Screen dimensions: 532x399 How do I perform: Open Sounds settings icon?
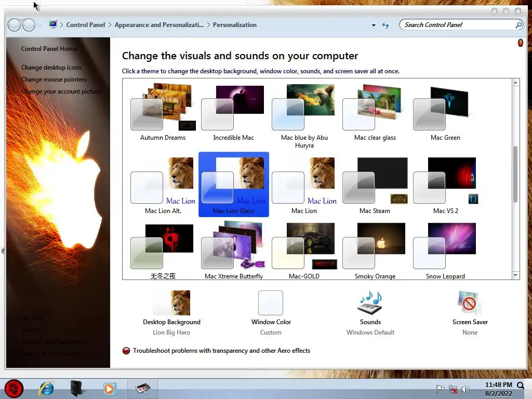tap(370, 303)
